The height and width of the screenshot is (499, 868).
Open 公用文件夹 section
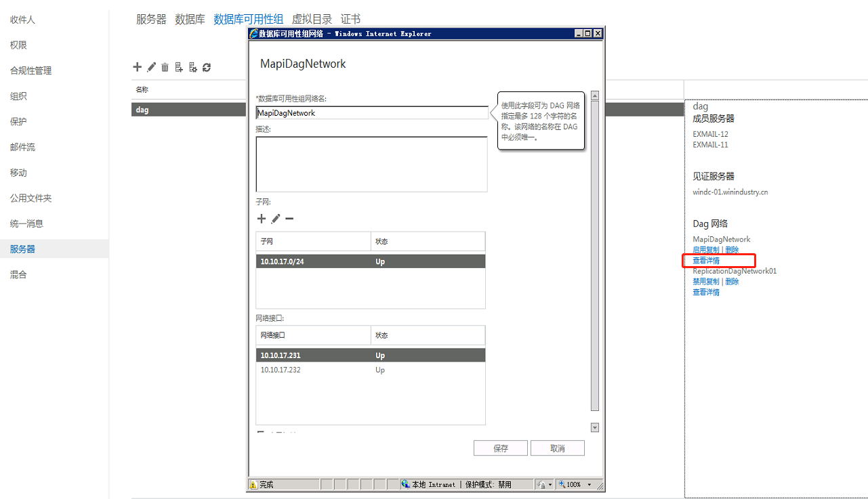[30, 198]
